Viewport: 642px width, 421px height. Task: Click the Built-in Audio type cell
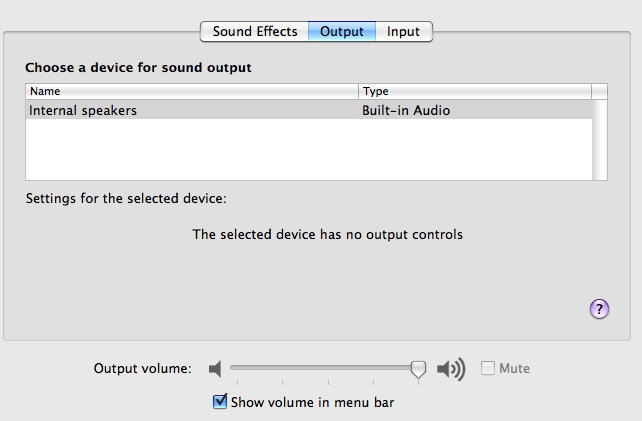pyautogui.click(x=406, y=111)
